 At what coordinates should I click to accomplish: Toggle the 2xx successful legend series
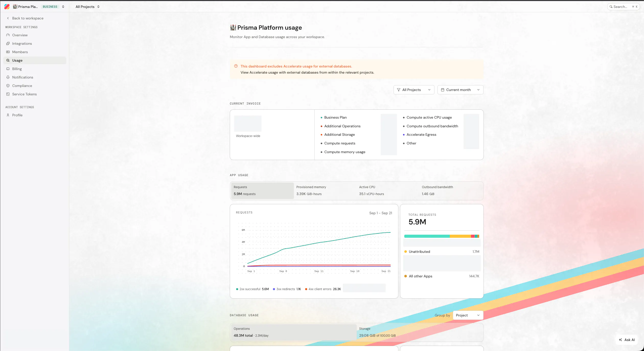tap(252, 289)
